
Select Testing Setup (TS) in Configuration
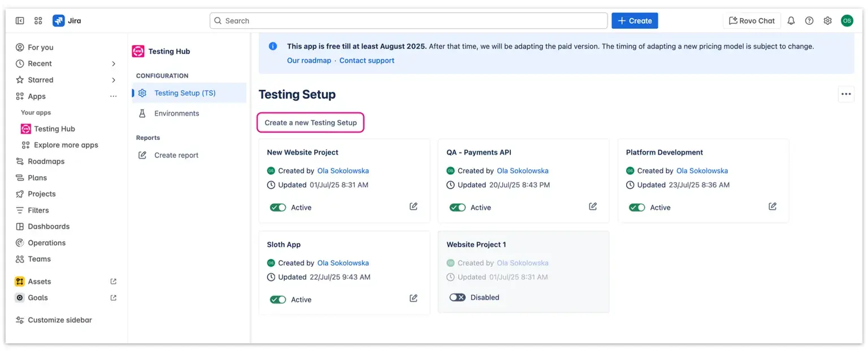coord(186,93)
